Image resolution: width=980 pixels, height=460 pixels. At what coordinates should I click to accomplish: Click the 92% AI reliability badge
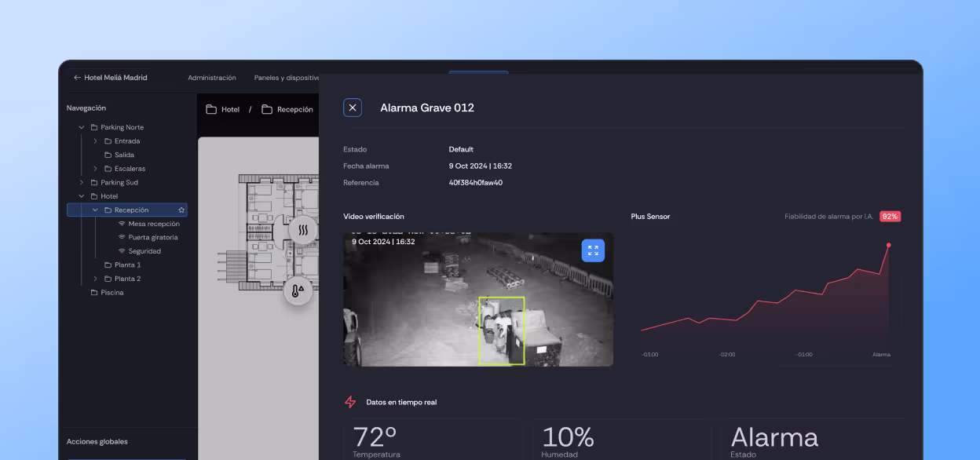coord(890,216)
